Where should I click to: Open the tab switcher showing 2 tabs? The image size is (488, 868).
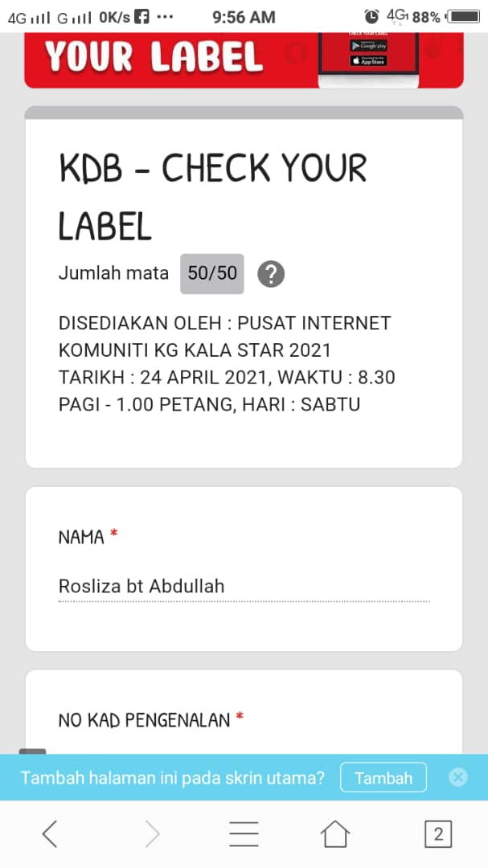(437, 833)
